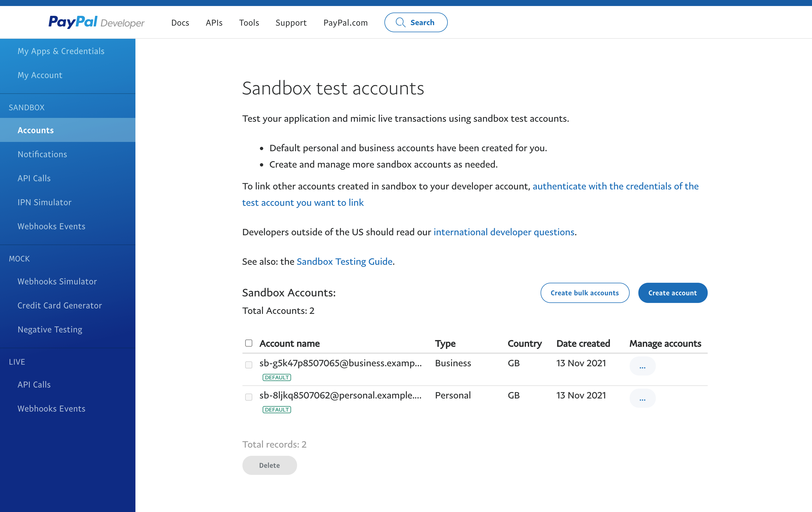Open ellipsis menu for business account
812x512 pixels.
click(x=642, y=366)
